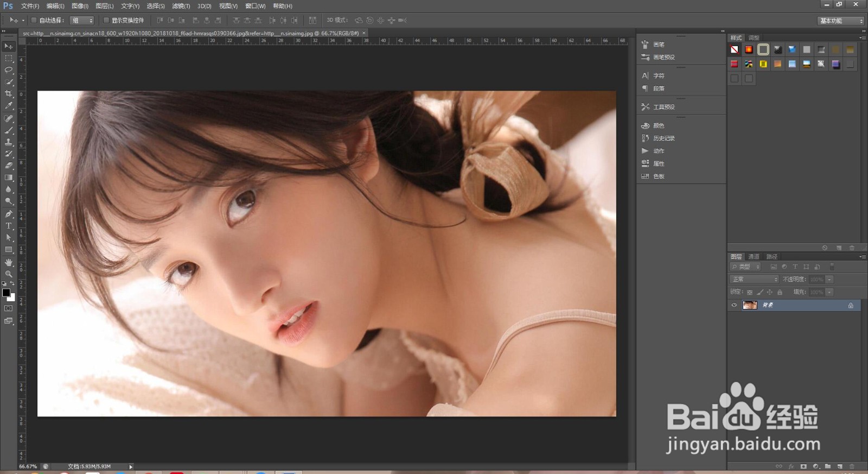Open the 滤镜(T) menu
This screenshot has height=474, width=868.
[x=181, y=6]
